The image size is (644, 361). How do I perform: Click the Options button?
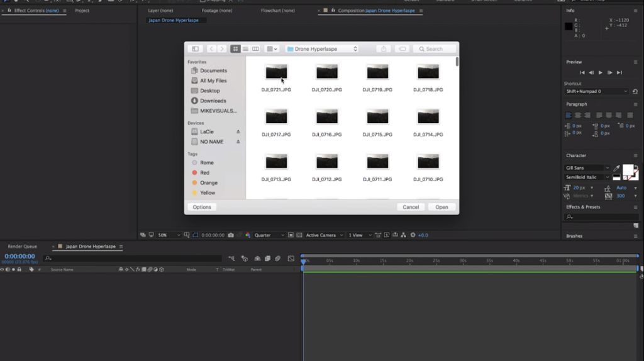tap(202, 207)
